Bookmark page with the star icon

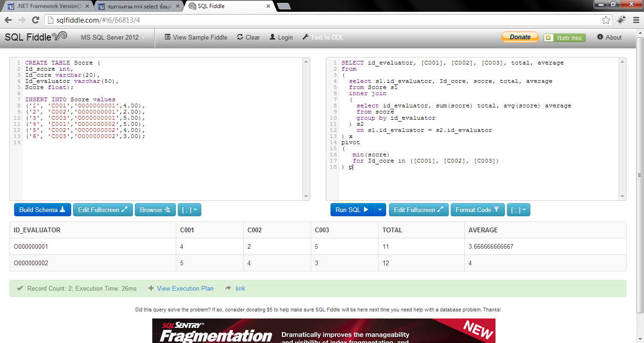(606, 20)
